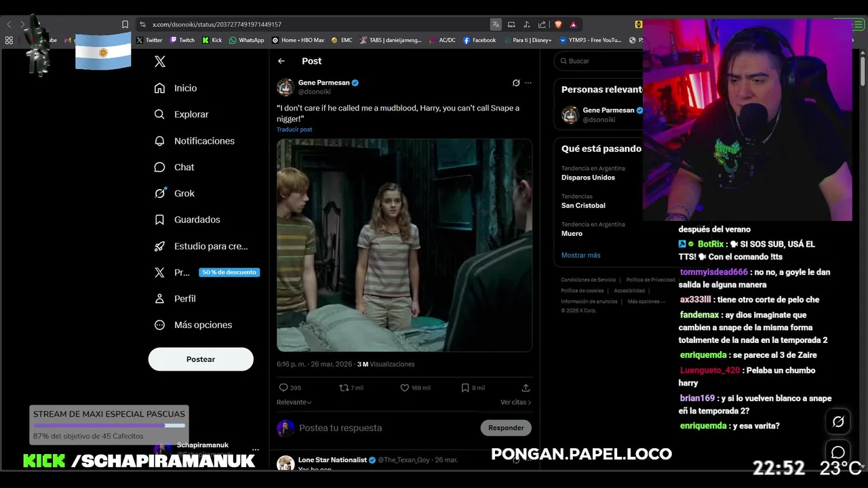The height and width of the screenshot is (488, 868).
Task: Click Ver citas link
Action: (515, 402)
